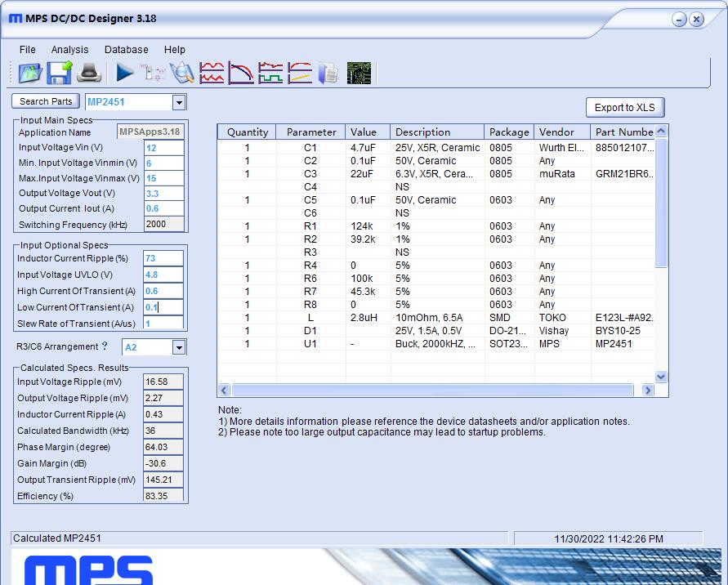Open the PCB layout icon
The width and height of the screenshot is (728, 585).
point(357,73)
